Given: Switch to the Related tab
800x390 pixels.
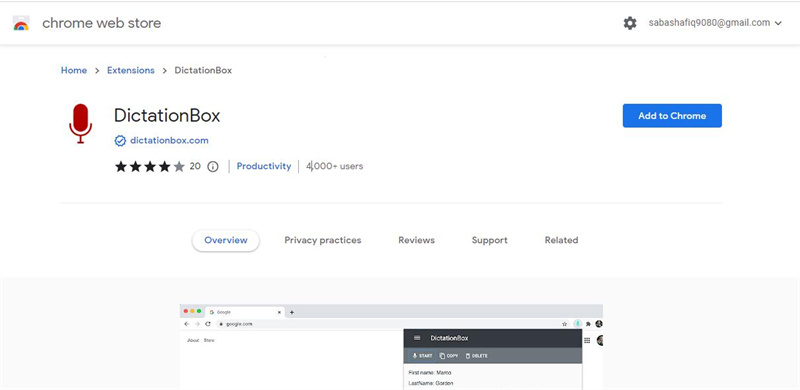Looking at the screenshot, I should 561,240.
